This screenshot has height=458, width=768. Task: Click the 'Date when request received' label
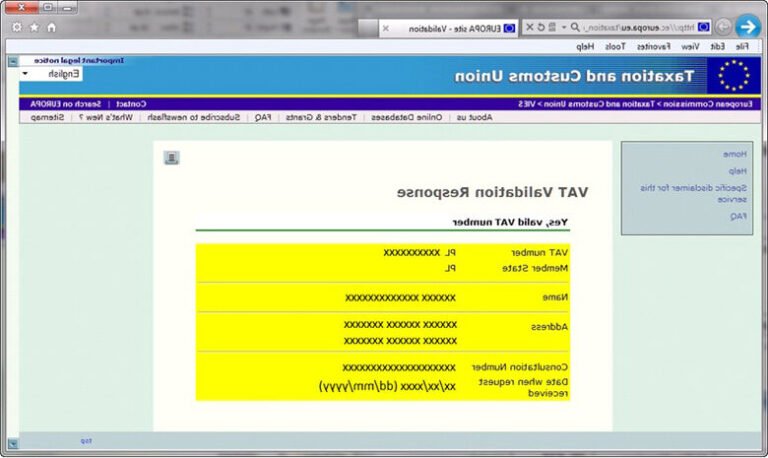(x=523, y=387)
